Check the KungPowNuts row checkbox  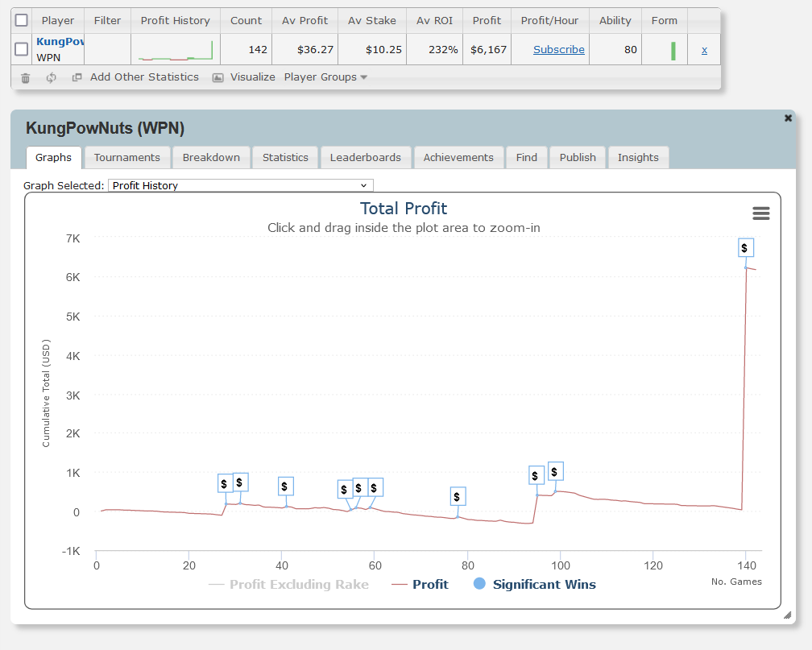point(22,50)
